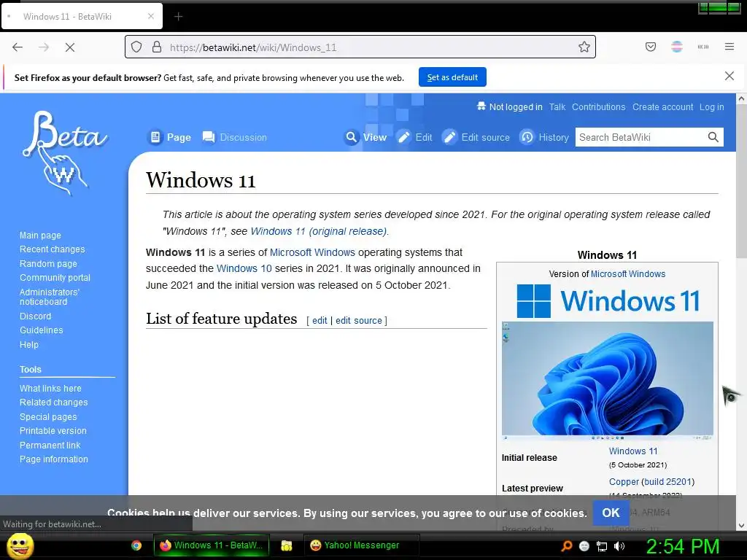The height and width of the screenshot is (560, 747).
Task: Switch to the Page tab
Action: (169, 137)
